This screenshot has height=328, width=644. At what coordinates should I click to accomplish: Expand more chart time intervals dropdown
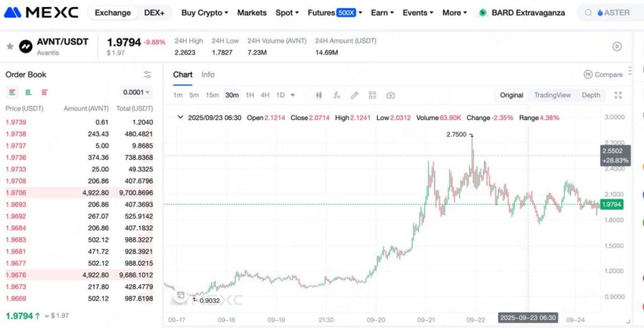pyautogui.click(x=292, y=96)
